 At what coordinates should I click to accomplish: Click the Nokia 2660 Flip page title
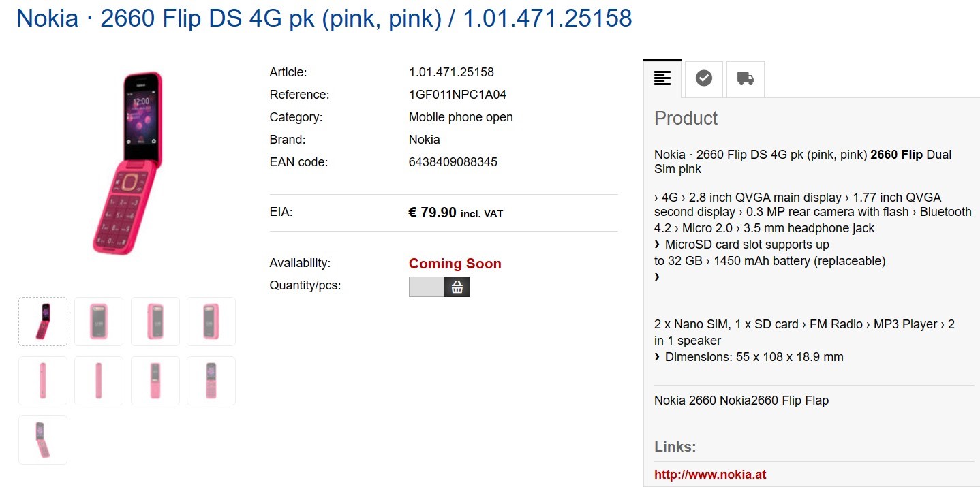coord(324,18)
